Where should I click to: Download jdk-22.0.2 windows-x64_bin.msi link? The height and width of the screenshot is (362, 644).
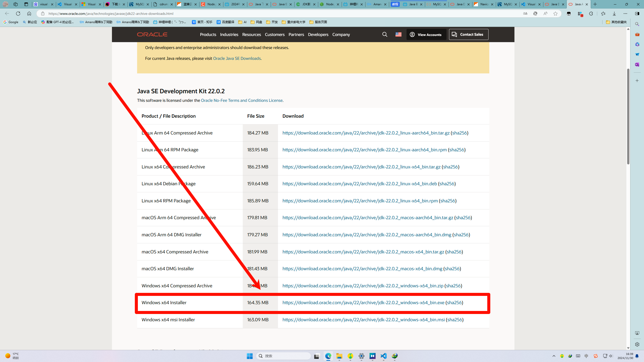pyautogui.click(x=364, y=320)
